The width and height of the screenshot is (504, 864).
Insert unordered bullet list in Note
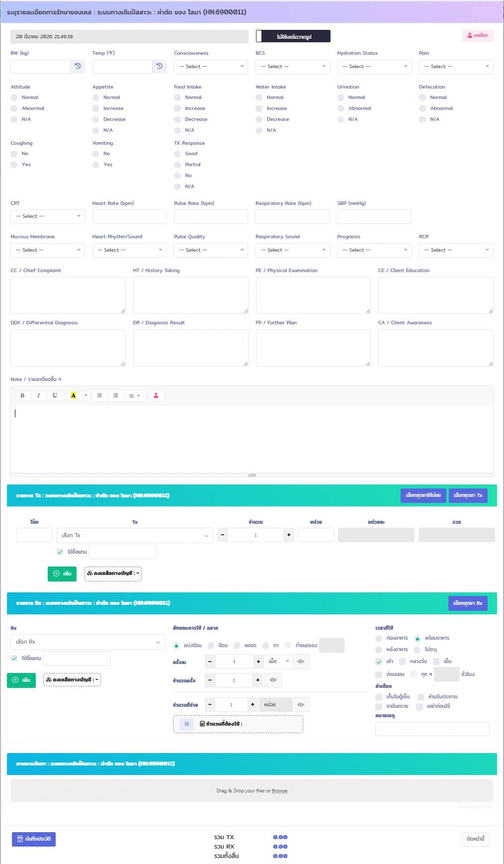(x=99, y=395)
